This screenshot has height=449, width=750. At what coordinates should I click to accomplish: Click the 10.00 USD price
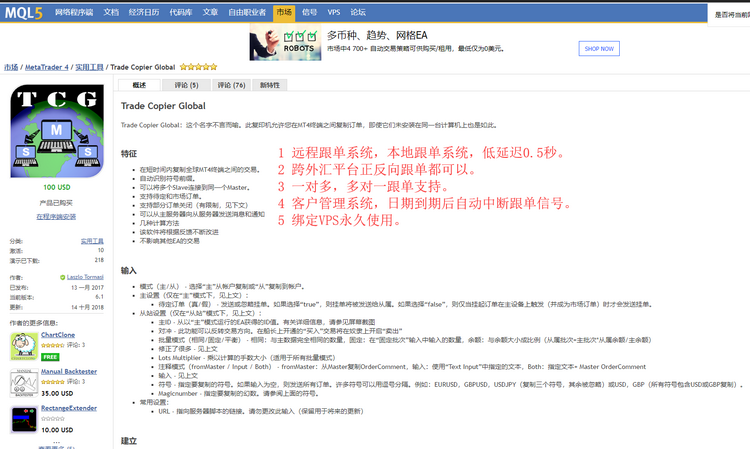[57, 430]
